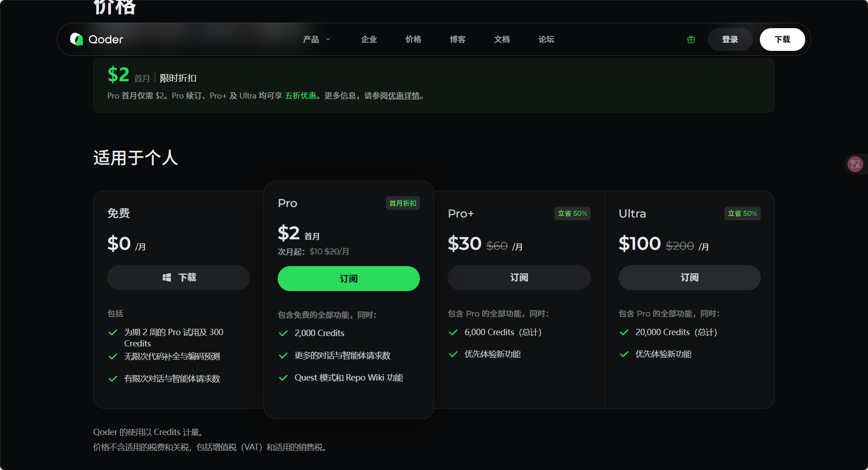Subscribe to the Pro plan
The height and width of the screenshot is (470, 868).
349,278
